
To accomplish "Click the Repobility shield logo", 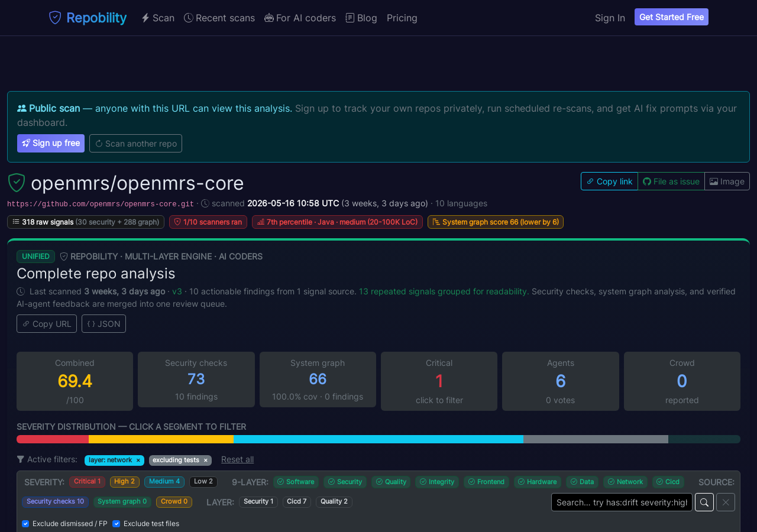I will click(55, 18).
